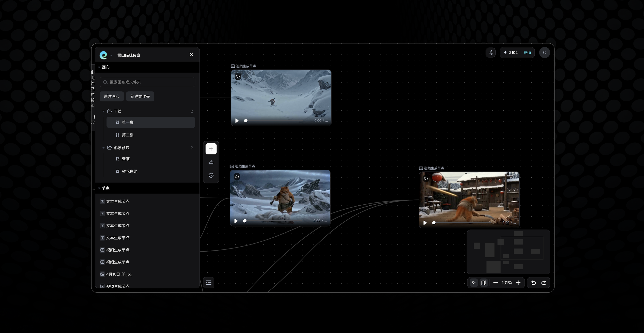Select the 柴喵 canvas item

pos(125,159)
